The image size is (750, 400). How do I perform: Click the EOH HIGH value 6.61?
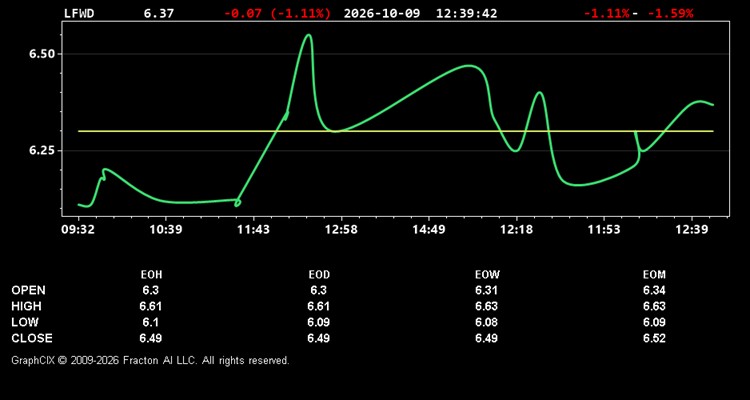coord(151,306)
